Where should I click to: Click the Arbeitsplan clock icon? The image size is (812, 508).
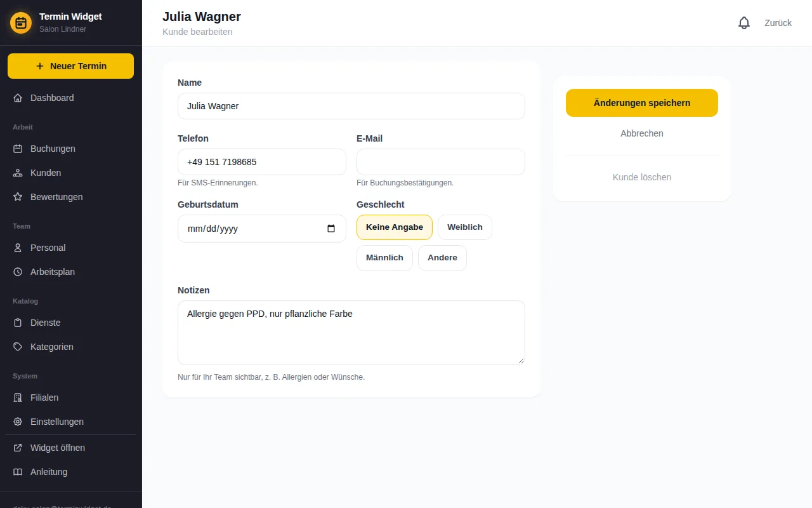[18, 272]
